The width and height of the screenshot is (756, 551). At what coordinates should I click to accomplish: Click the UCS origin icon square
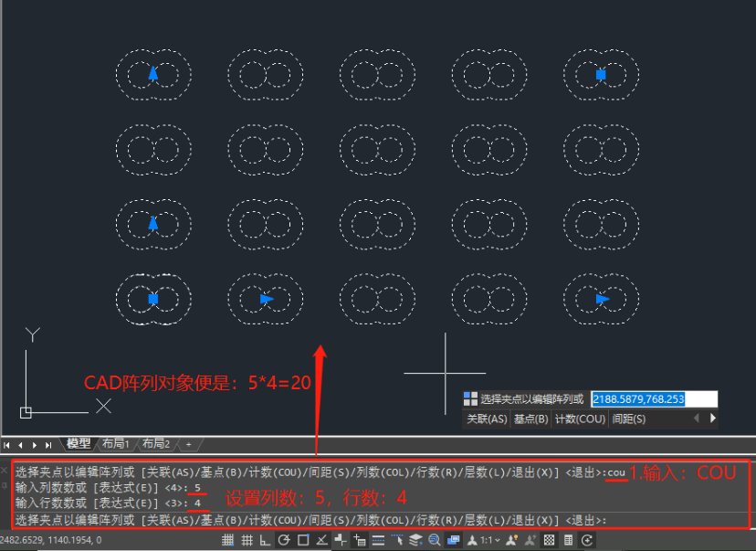26,412
